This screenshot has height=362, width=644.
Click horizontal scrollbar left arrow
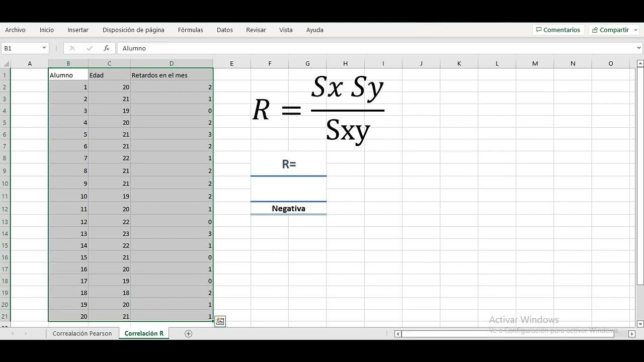(398, 334)
